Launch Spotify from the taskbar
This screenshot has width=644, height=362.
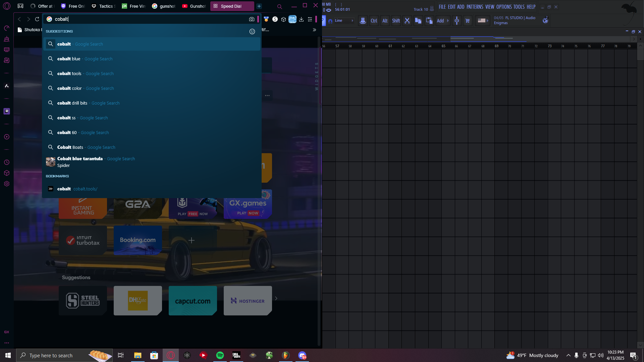(x=220, y=355)
